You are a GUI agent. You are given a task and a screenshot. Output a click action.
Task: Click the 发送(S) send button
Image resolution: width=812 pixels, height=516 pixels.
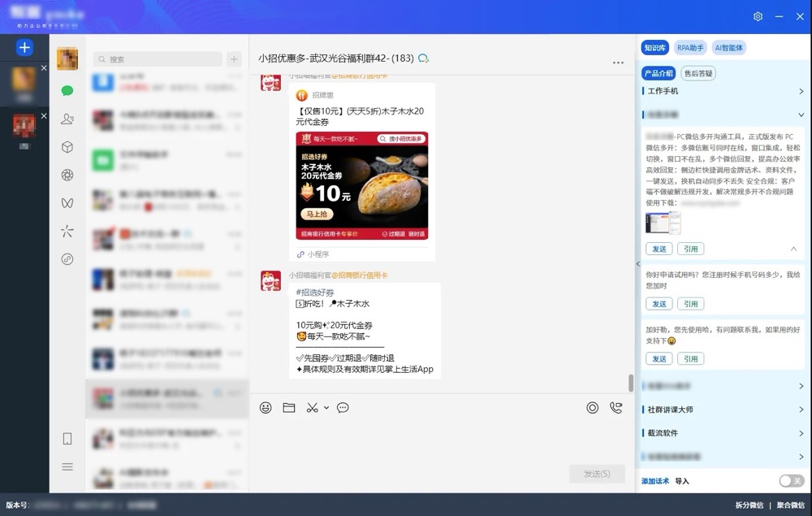[x=597, y=474]
